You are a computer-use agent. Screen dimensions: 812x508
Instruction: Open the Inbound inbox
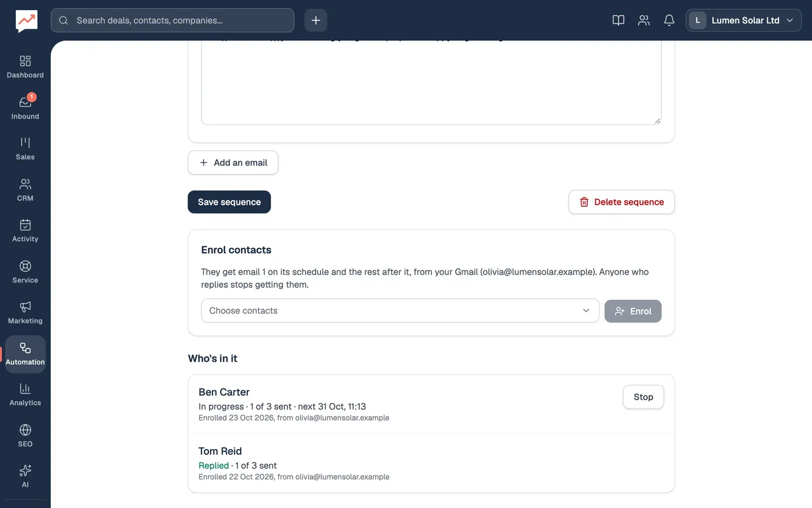[25, 108]
